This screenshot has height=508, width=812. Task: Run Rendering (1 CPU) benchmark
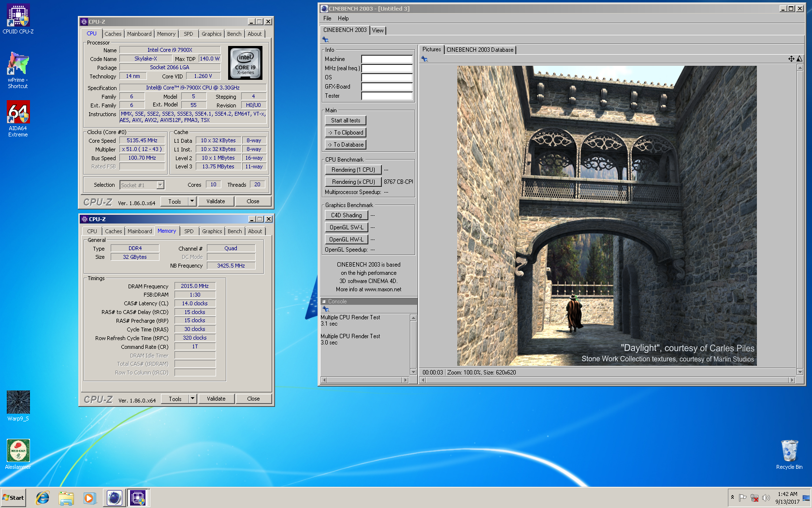tap(353, 170)
